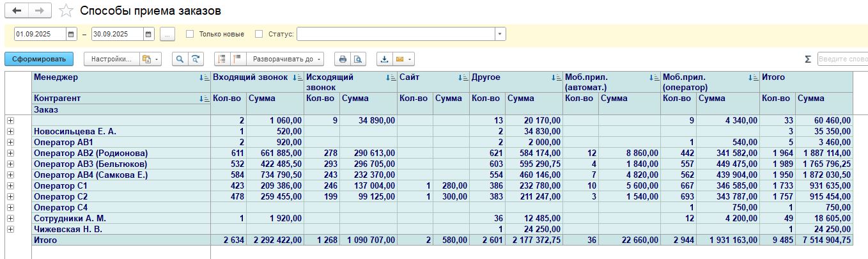Viewport: 868px width, 259px height.
Task: Click the magnifier Find icon in toolbar
Action: coord(180,59)
